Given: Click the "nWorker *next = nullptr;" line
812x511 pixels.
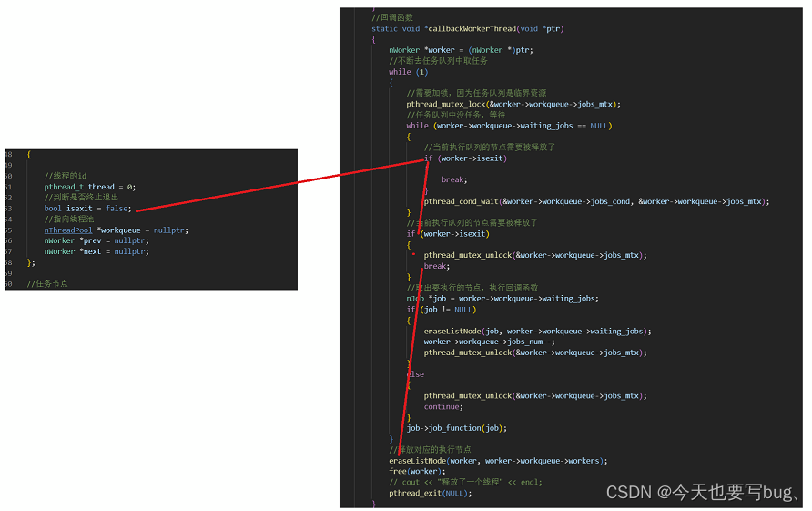Looking at the screenshot, I should pos(96,251).
